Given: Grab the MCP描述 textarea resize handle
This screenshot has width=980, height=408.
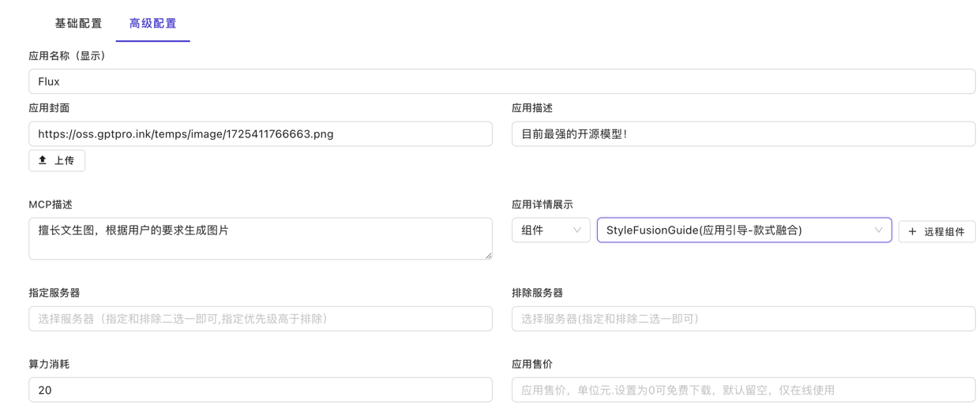Looking at the screenshot, I should 488,255.
